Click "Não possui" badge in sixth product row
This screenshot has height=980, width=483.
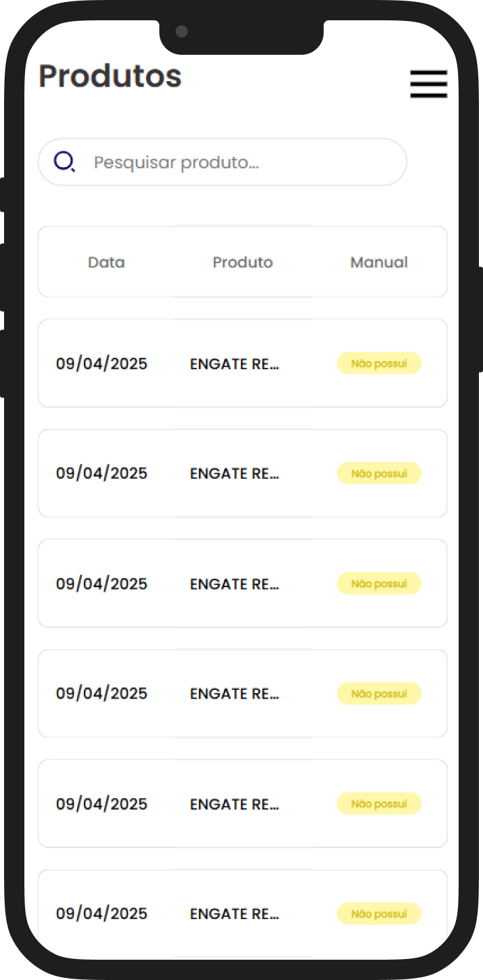coord(379,914)
